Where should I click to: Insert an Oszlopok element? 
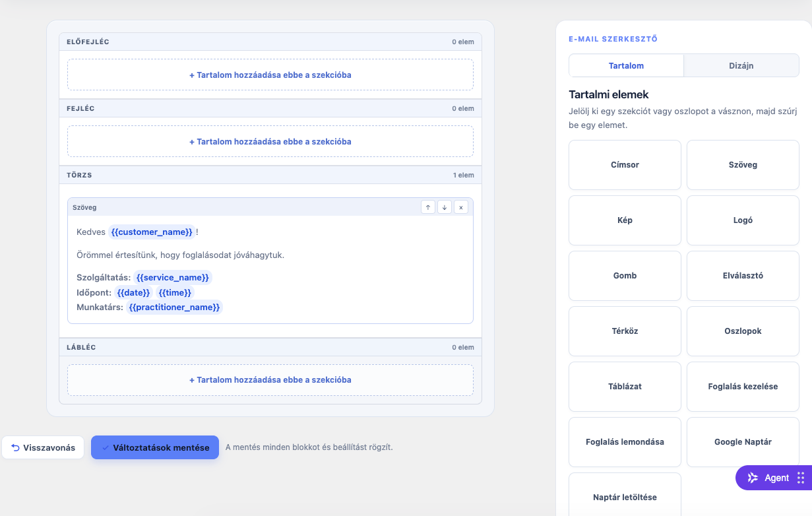[743, 331]
